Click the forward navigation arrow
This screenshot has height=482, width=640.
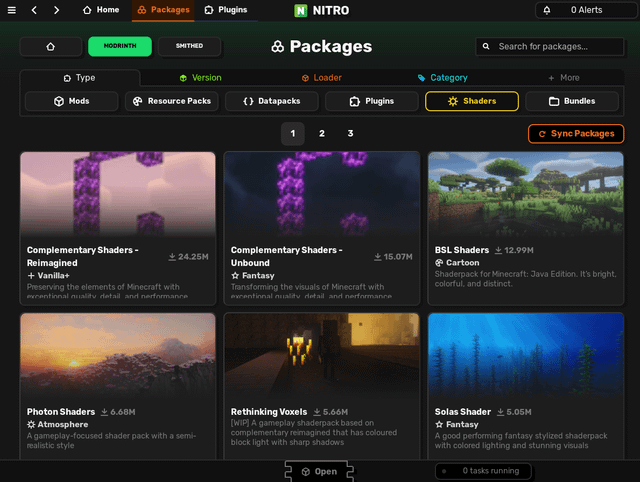coord(56,10)
